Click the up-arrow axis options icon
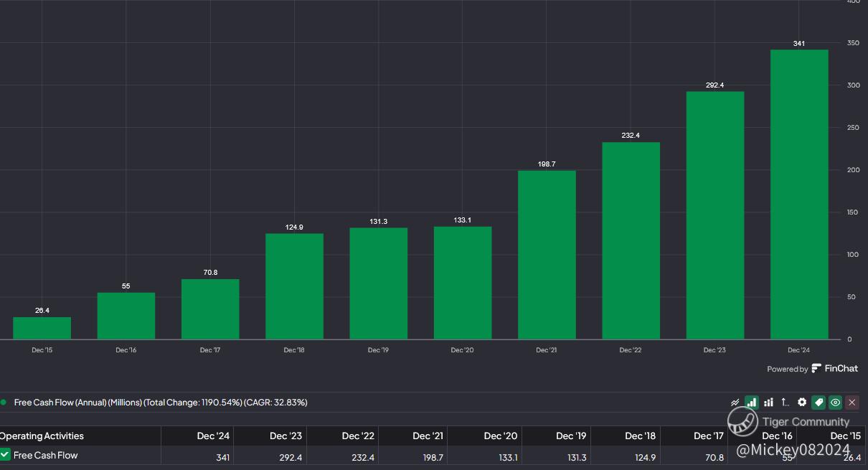Viewport: 868px width, 470px height. 786,403
